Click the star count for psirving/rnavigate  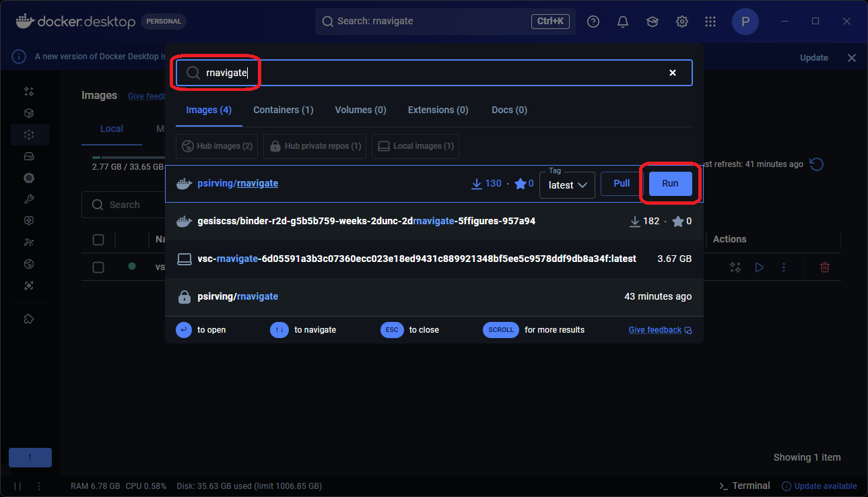click(x=524, y=183)
